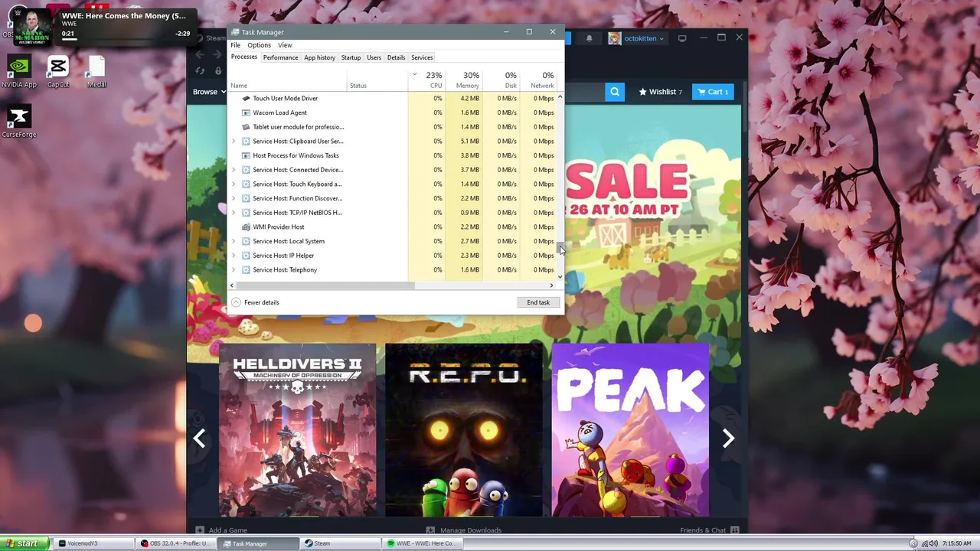Click the Steam store search button

click(615, 92)
